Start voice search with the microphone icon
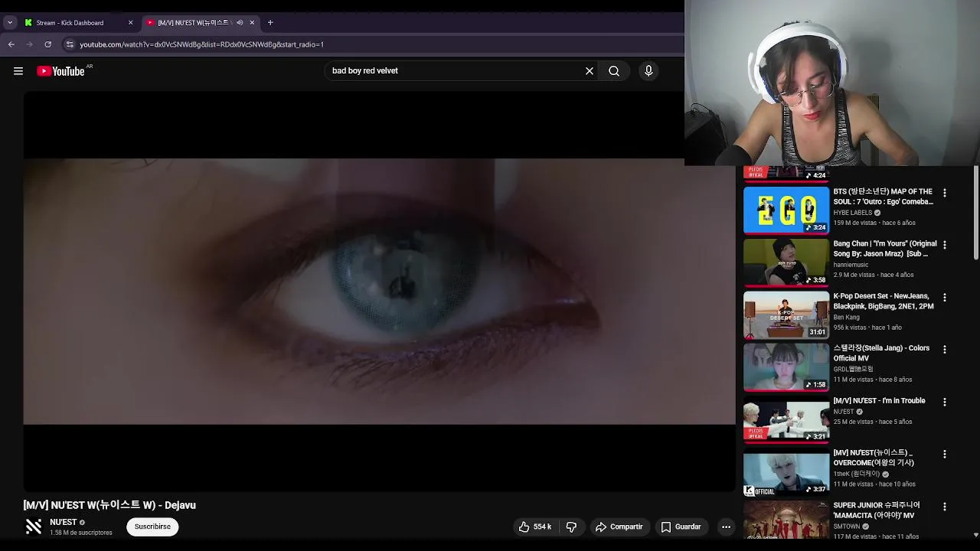Screen dimensions: 980x551 click(648, 71)
